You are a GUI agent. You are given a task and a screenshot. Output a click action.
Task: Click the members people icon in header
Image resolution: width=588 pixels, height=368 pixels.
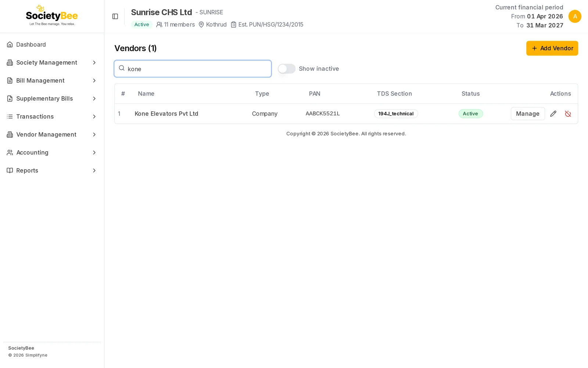159,25
